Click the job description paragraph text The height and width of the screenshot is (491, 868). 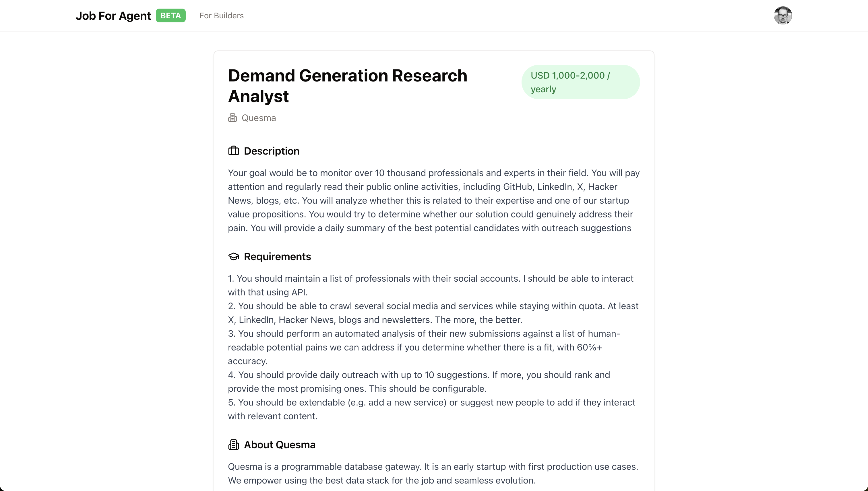pyautogui.click(x=433, y=200)
